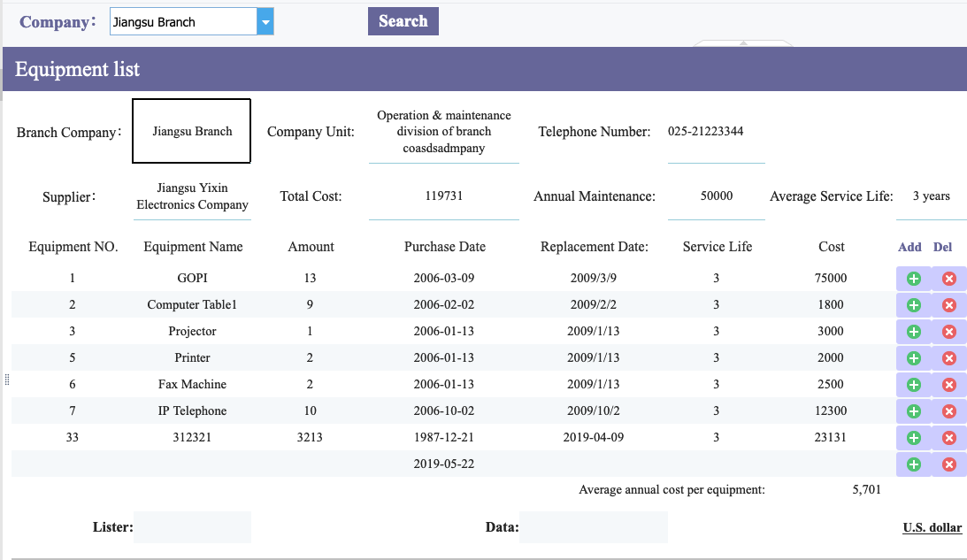This screenshot has width=967, height=560.
Task: Click the Average Service Life 3 years field
Action: [x=932, y=196]
